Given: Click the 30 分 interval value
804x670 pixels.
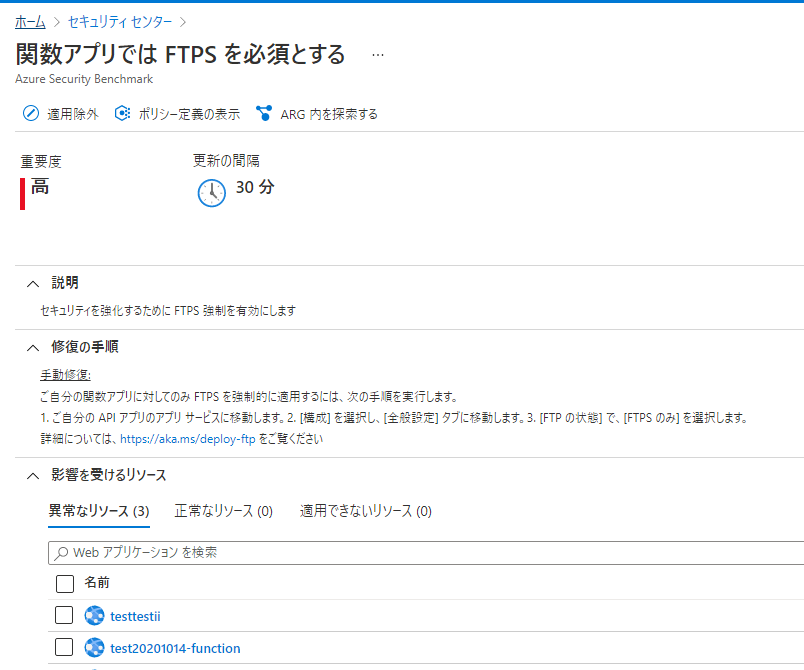Looking at the screenshot, I should click(x=255, y=187).
